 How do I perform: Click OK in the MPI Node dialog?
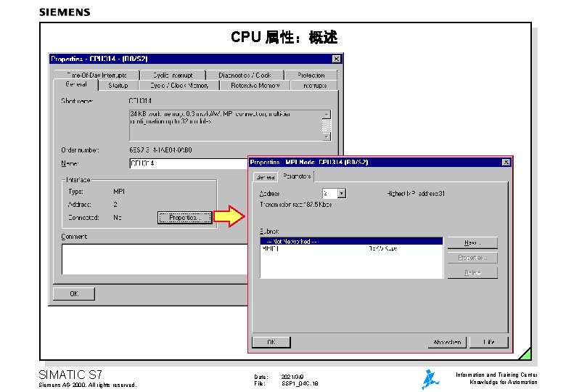point(271,342)
